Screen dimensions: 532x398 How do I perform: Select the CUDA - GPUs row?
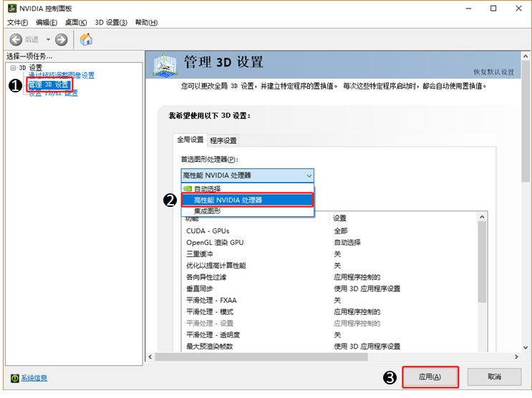[329, 231]
